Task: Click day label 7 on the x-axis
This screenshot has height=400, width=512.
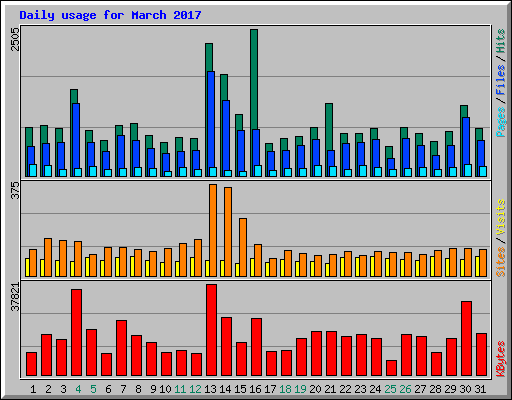Action: point(123,389)
